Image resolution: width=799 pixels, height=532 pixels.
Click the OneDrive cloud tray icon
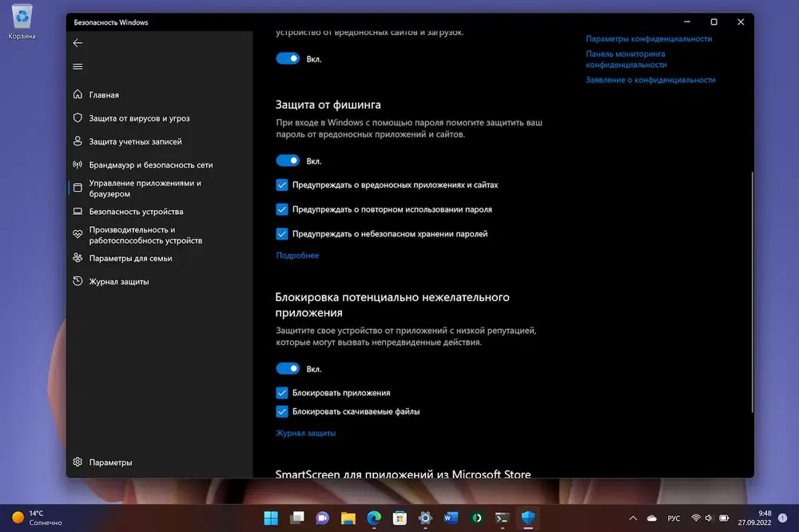652,518
